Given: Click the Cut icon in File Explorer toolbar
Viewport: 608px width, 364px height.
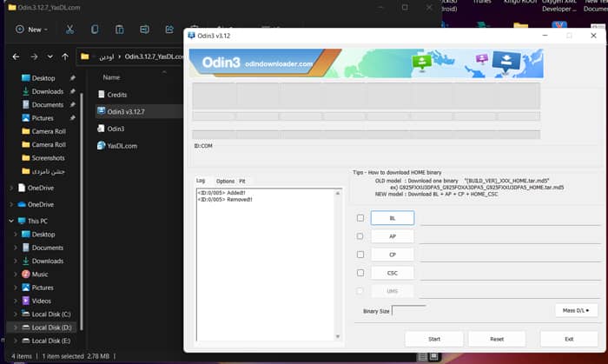Looking at the screenshot, I should click(x=69, y=29).
